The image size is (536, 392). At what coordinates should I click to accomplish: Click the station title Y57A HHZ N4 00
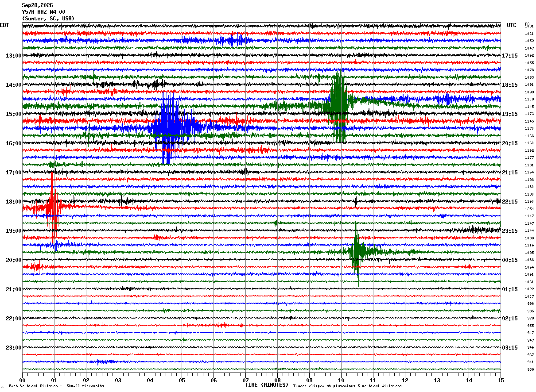(x=44, y=12)
